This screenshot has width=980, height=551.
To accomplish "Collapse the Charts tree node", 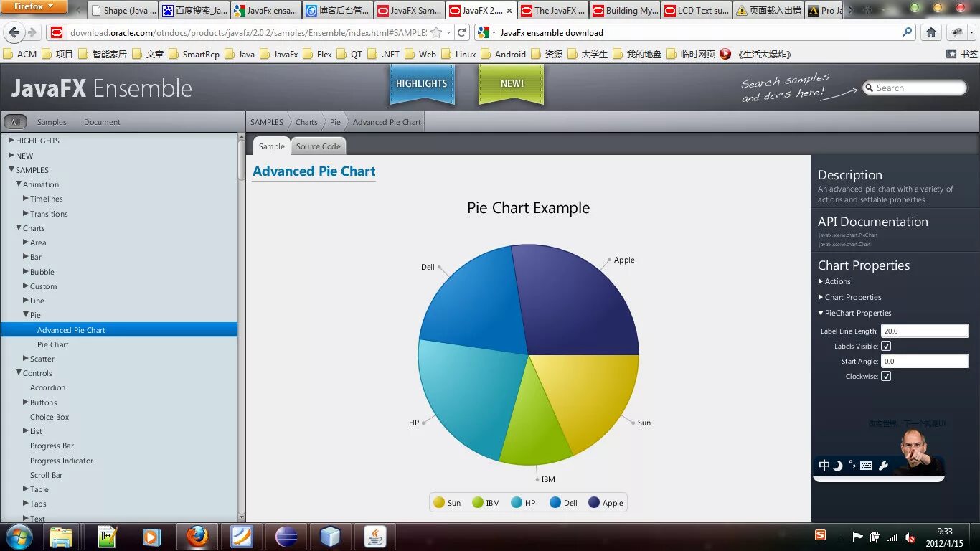I will point(19,228).
